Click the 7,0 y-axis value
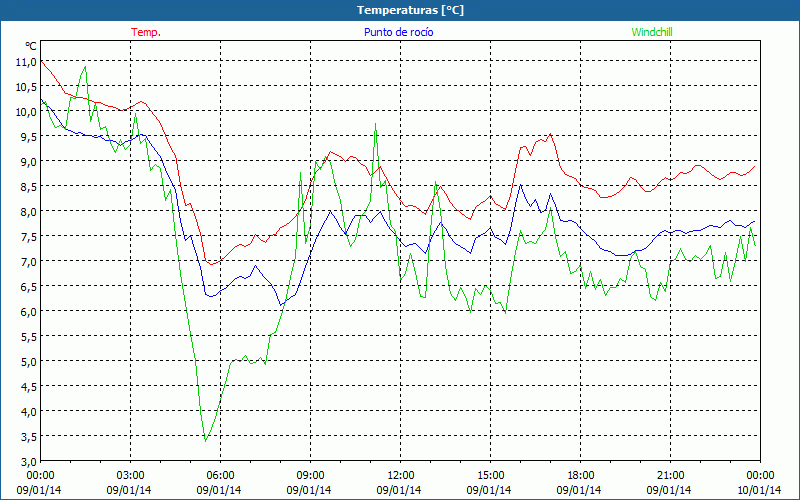This screenshot has width=800, height=500. [28, 262]
